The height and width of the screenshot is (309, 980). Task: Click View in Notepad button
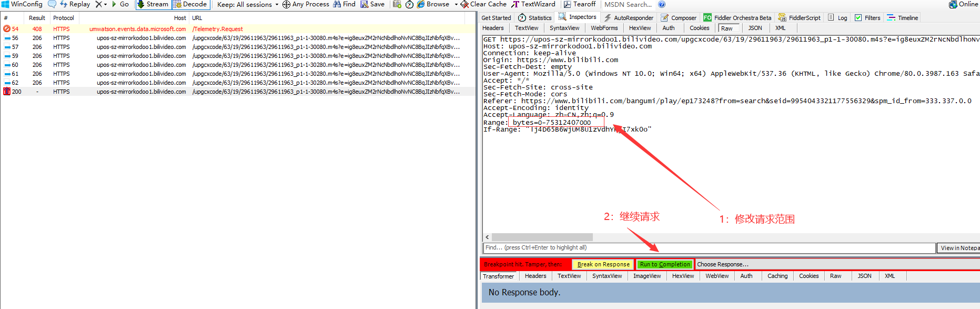(958, 248)
